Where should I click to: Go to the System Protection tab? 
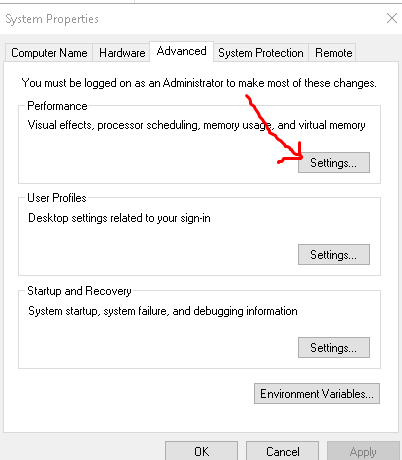261,53
